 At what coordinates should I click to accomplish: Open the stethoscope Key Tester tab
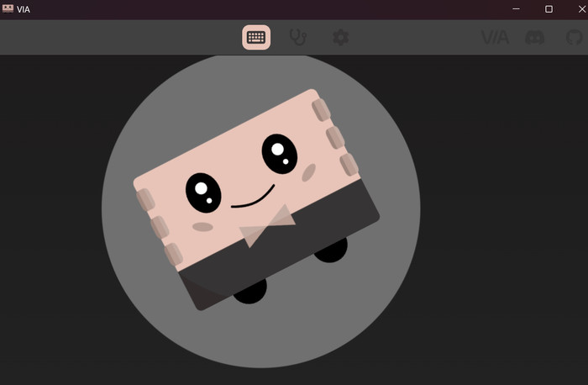pos(298,38)
